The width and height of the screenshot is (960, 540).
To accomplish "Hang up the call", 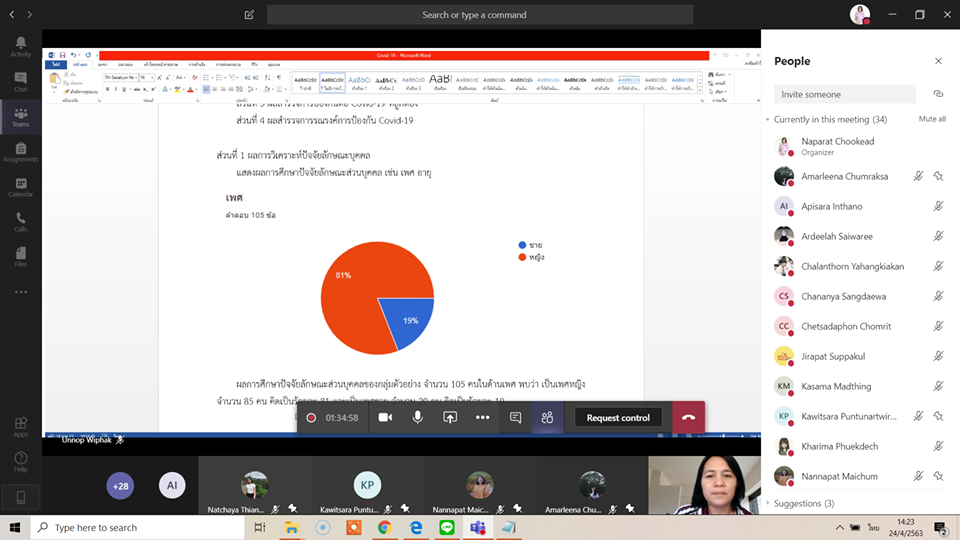I will 688,418.
